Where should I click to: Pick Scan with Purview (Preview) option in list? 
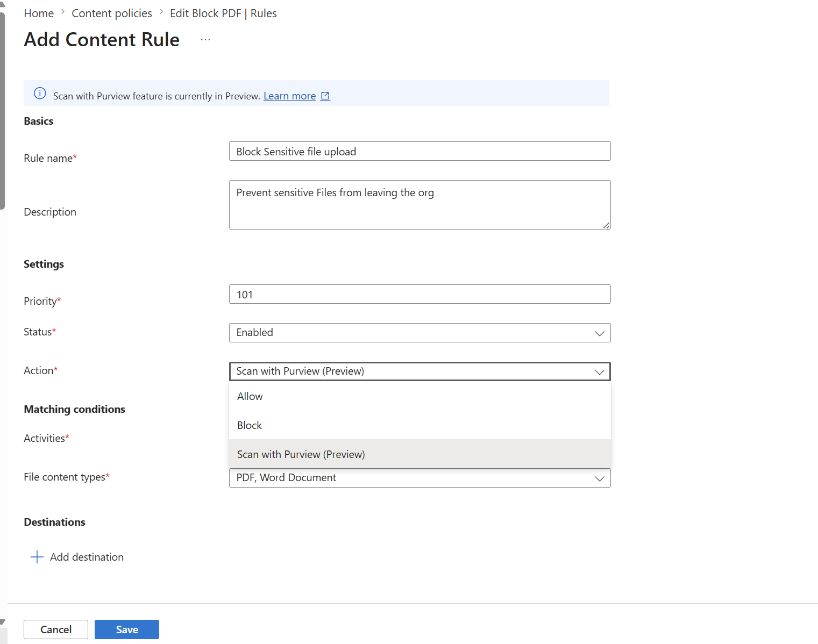click(x=301, y=454)
